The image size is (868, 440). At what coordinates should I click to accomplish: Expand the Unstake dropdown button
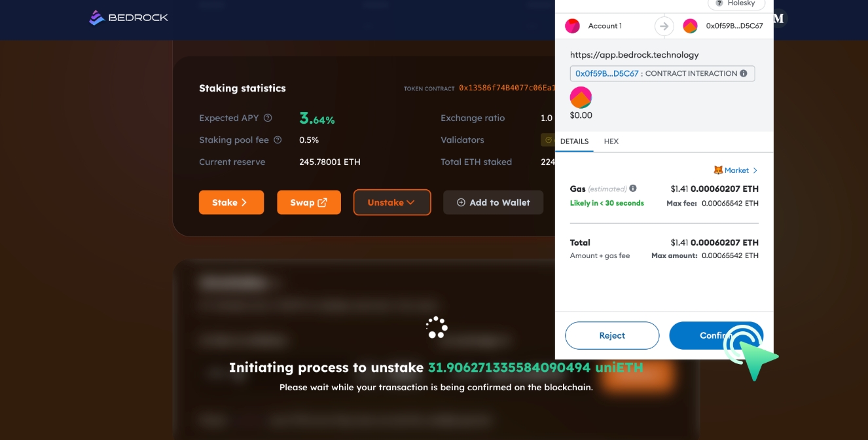pyautogui.click(x=391, y=202)
